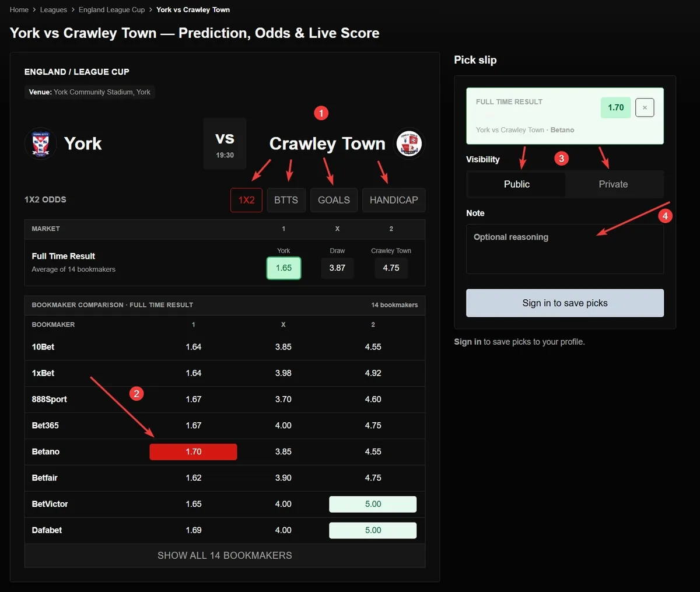Click venue York Community Stadium label
Image resolution: width=700 pixels, height=592 pixels.
coord(90,92)
